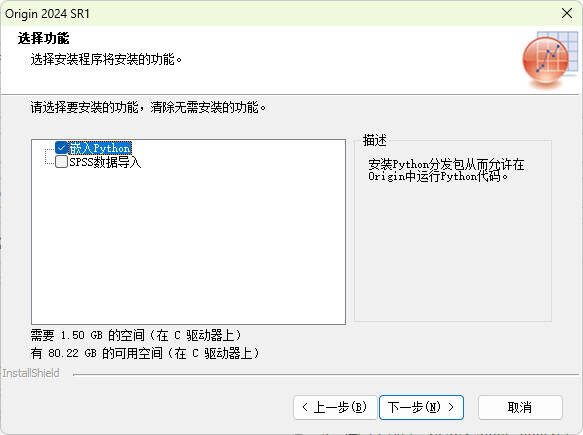Go back with the 上一步(B) button

pos(335,407)
